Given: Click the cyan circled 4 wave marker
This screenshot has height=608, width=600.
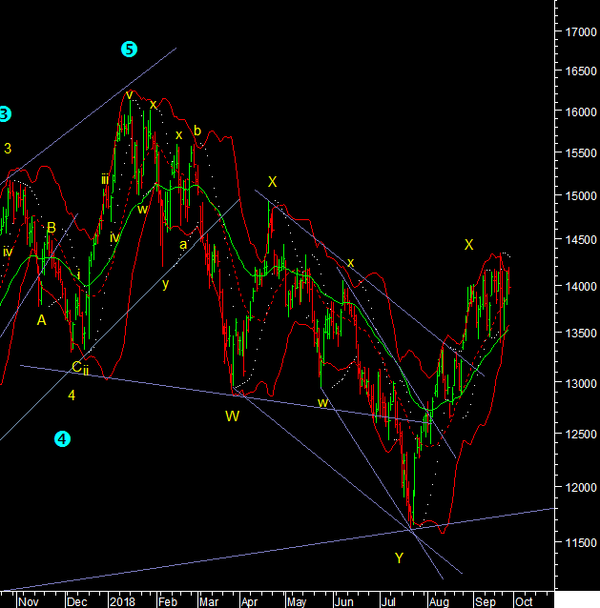Looking at the screenshot, I should [x=63, y=438].
